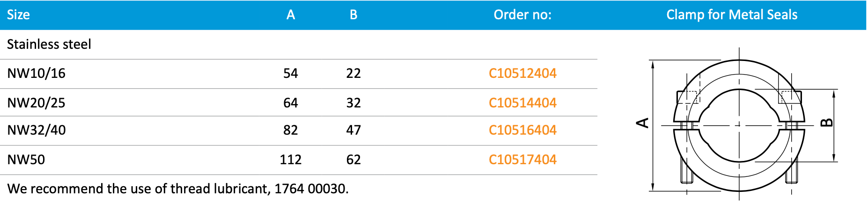
Task: Click the B column header
Action: 353,15
